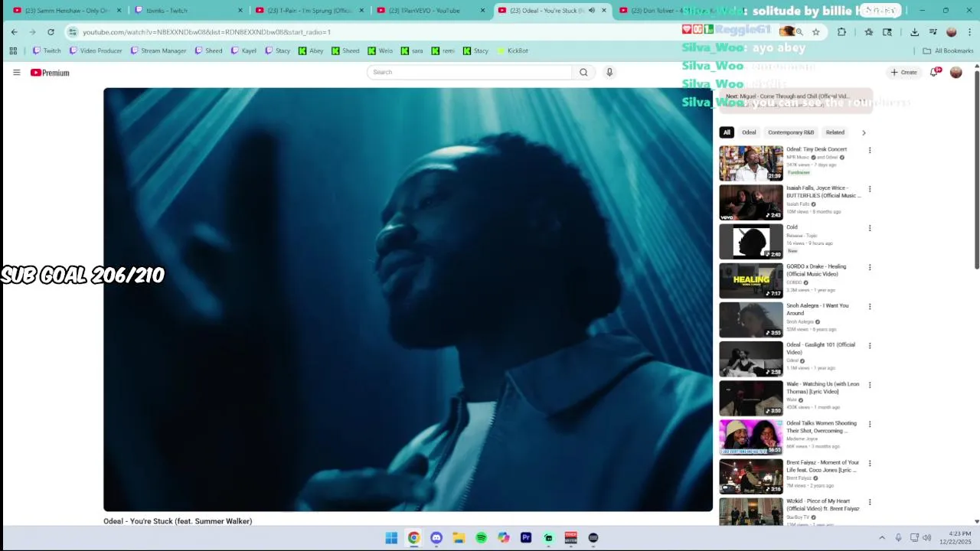Open Copilot from the taskbar
Screen dimensions: 980x551
(x=503, y=538)
